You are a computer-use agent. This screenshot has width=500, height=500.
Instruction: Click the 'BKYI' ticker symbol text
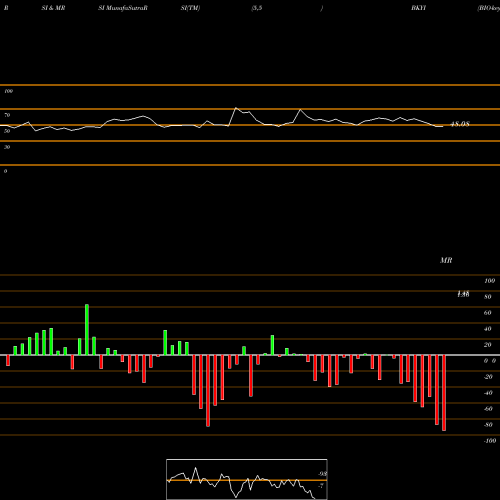418,8
